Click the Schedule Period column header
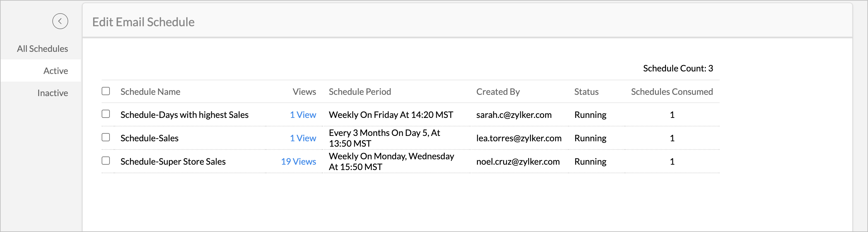The height and width of the screenshot is (232, 868). (x=360, y=92)
